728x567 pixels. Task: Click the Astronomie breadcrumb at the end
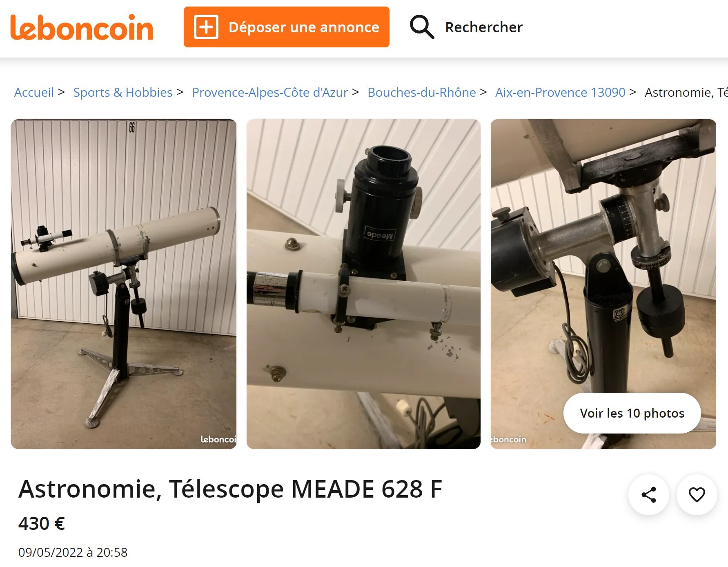pyautogui.click(x=686, y=92)
